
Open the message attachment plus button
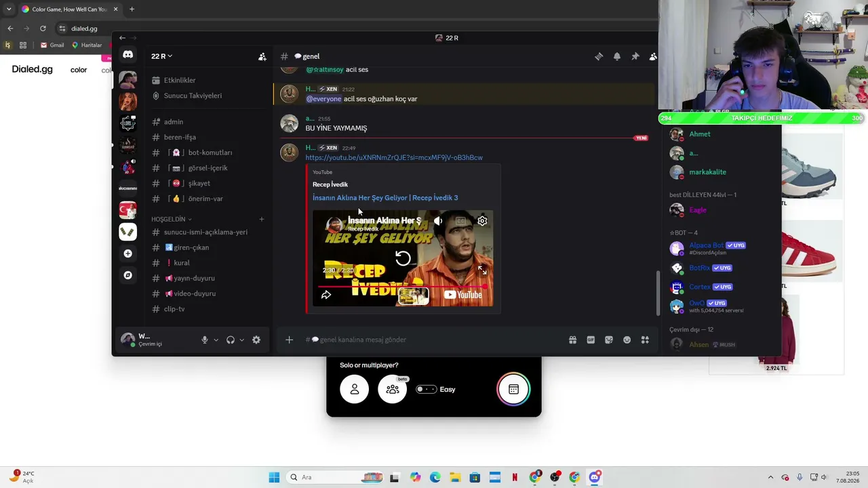pyautogui.click(x=289, y=340)
